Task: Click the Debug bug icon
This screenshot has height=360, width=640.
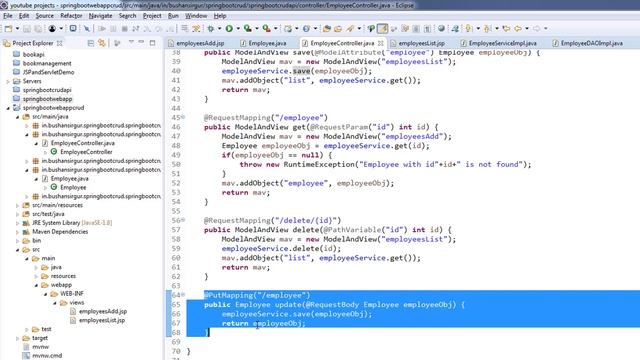Action: click(x=211, y=29)
